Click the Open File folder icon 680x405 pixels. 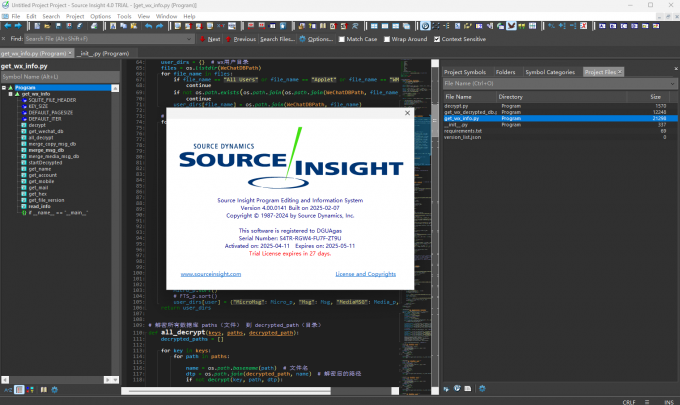tap(47, 26)
